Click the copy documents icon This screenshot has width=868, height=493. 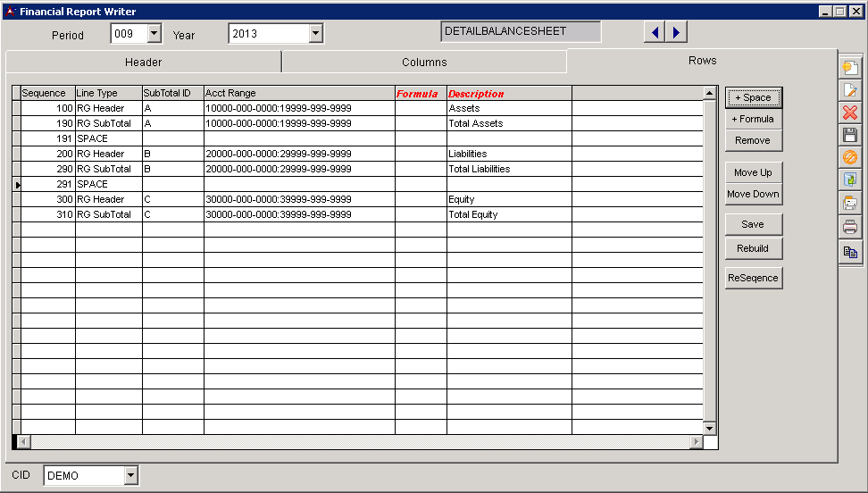tap(850, 252)
